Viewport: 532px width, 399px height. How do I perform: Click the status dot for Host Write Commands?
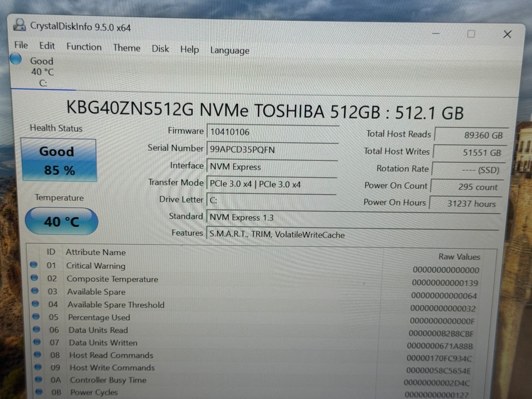(38, 367)
